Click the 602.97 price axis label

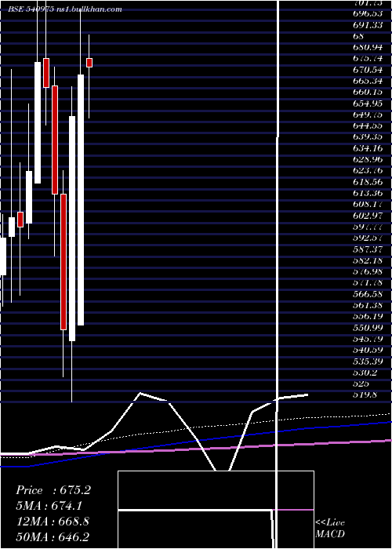tap(368, 216)
